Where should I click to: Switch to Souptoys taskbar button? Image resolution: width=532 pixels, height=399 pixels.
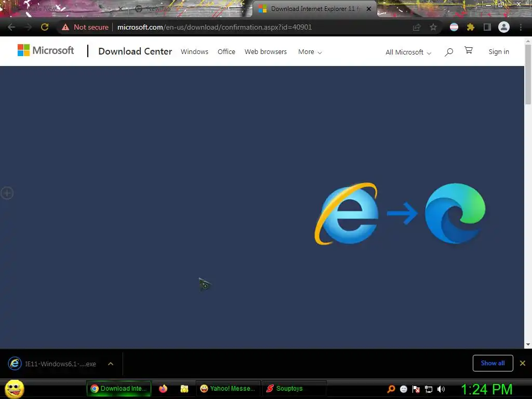click(294, 389)
